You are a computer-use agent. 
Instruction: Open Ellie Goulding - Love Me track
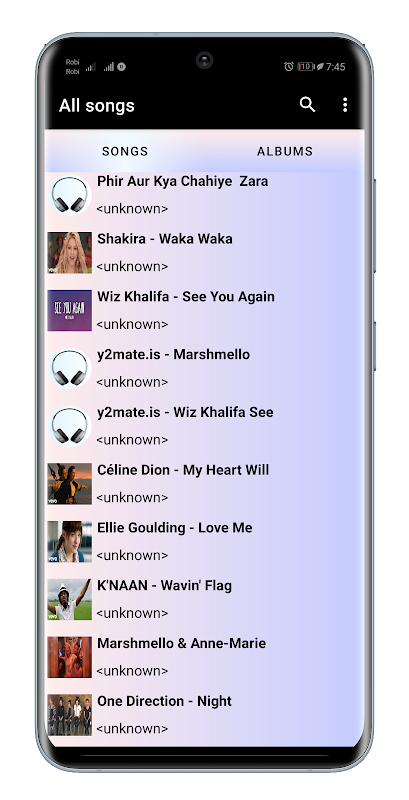[205, 541]
